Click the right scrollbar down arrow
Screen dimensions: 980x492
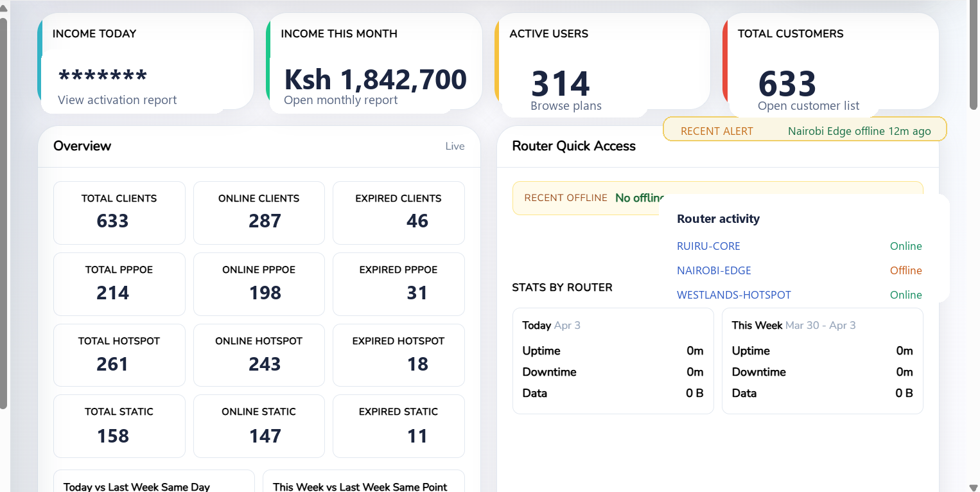pos(974,488)
